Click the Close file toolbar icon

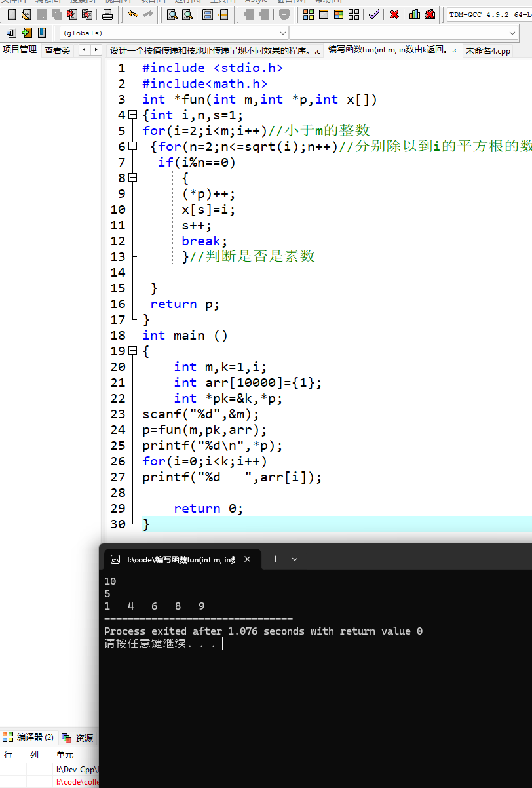[72, 14]
